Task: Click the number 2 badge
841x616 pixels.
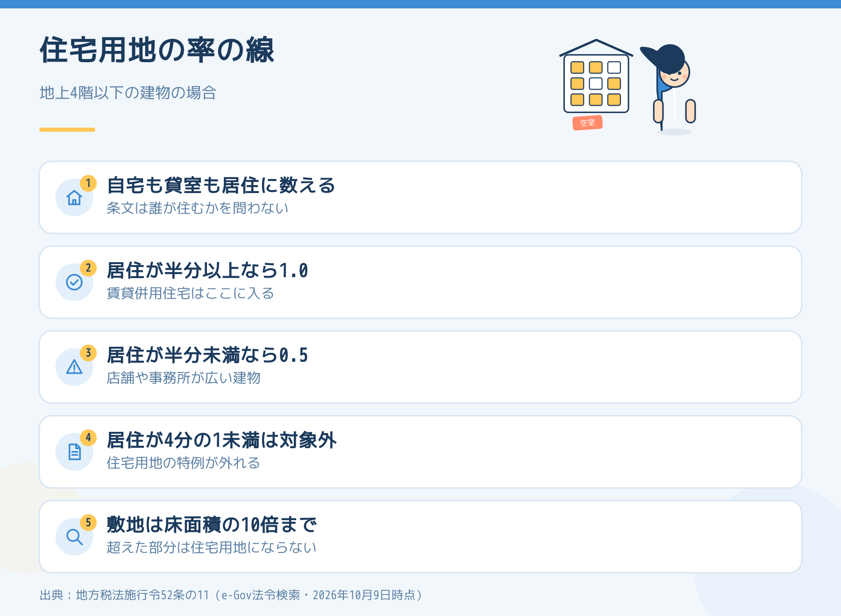Action: [88, 268]
